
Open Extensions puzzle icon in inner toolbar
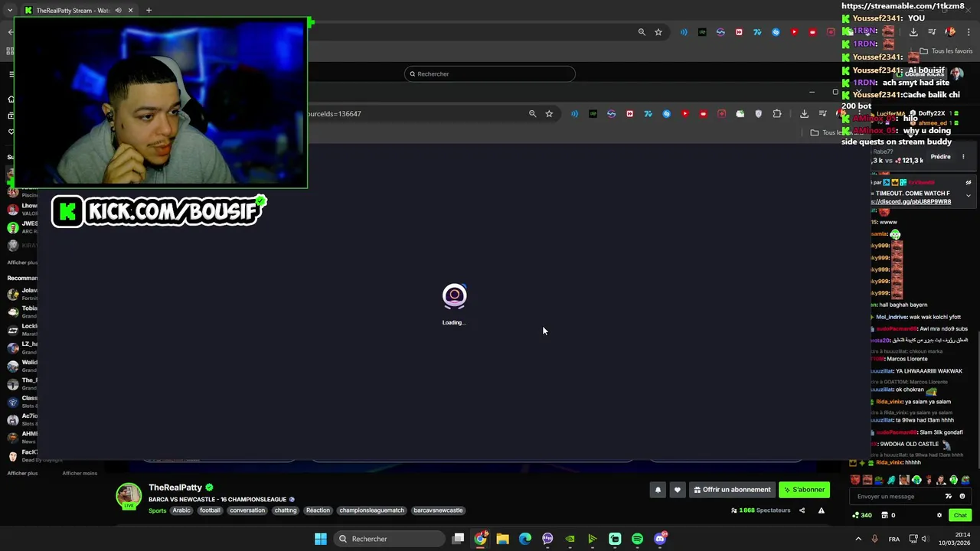click(x=777, y=114)
